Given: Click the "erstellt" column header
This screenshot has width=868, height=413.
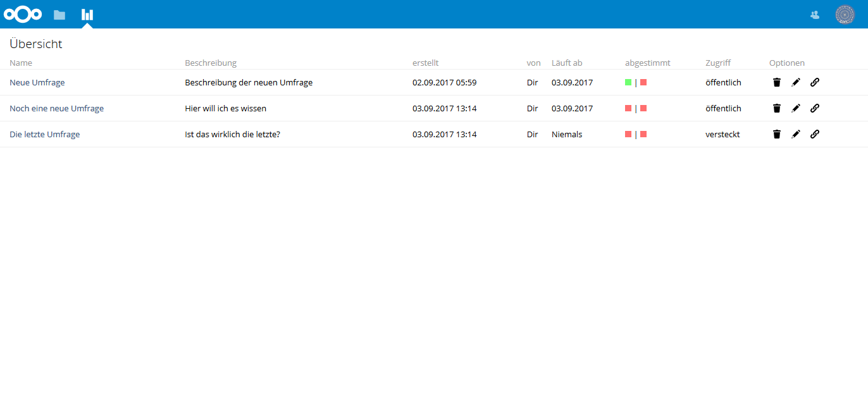Looking at the screenshot, I should [x=425, y=63].
